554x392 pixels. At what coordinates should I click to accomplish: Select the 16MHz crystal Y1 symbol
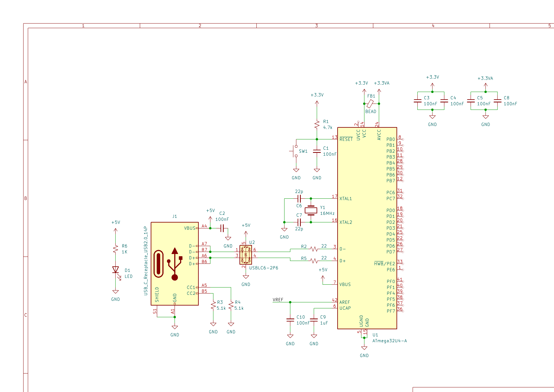click(x=311, y=210)
